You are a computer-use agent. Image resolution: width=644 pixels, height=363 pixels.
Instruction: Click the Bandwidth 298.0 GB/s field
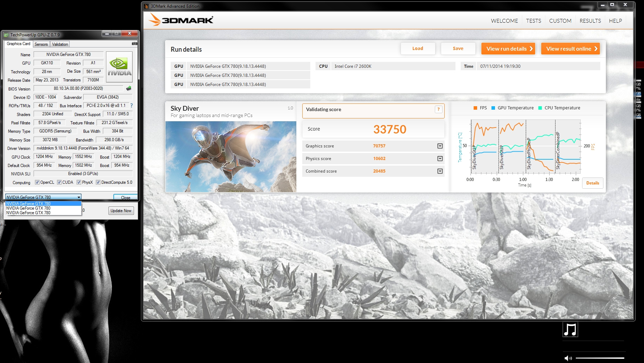(x=114, y=140)
